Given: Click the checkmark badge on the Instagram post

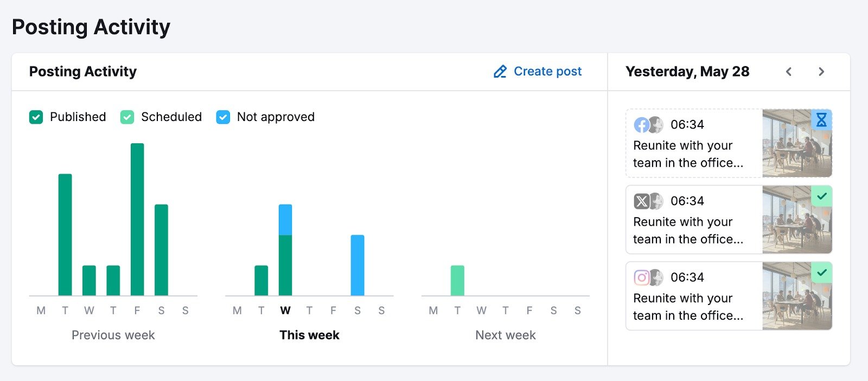Looking at the screenshot, I should [822, 274].
